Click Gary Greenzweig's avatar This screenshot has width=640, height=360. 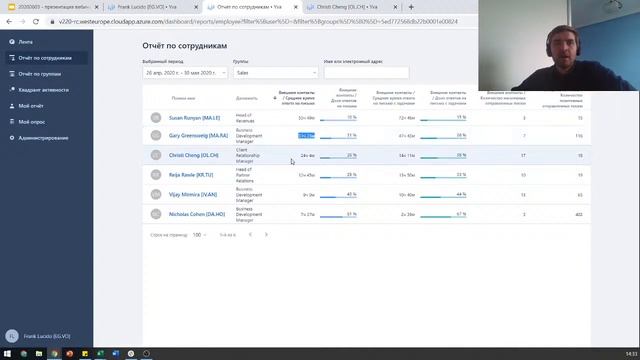tap(156, 135)
